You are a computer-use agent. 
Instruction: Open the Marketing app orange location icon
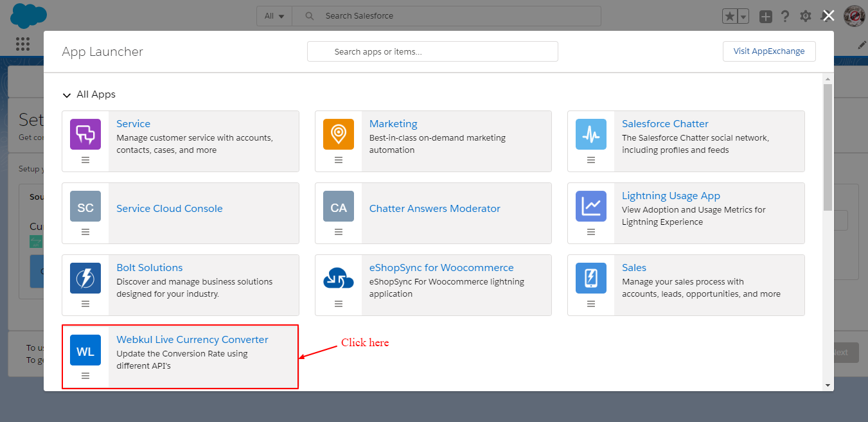click(x=338, y=134)
